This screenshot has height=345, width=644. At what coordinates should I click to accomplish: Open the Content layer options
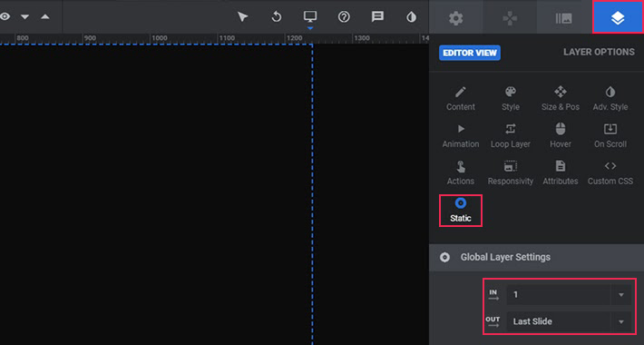click(461, 99)
